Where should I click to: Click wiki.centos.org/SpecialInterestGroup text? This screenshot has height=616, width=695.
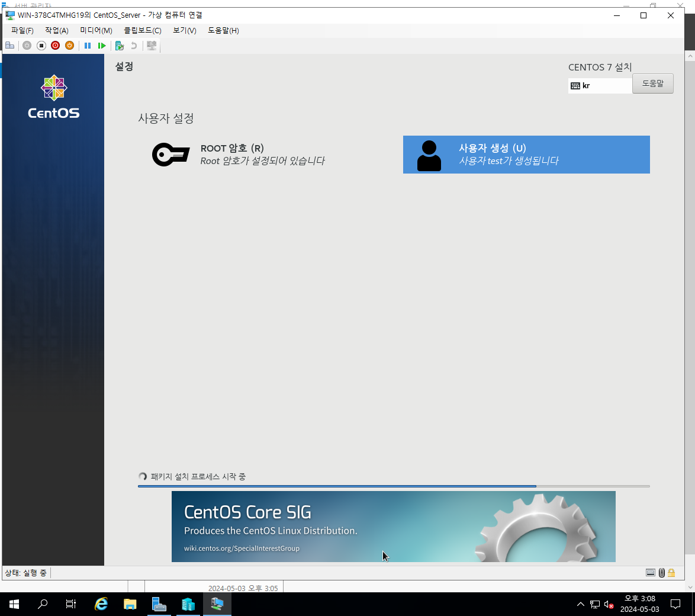(x=242, y=548)
